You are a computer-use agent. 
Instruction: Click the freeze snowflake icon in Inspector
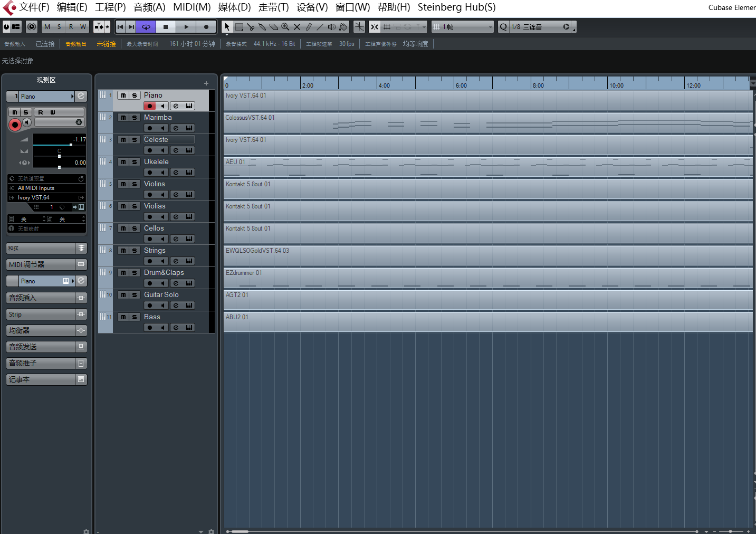79,122
